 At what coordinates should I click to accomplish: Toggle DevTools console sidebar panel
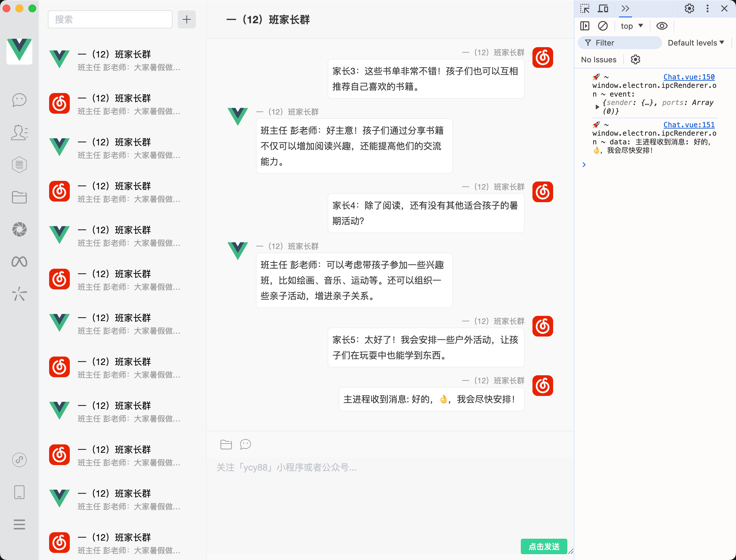coord(584,26)
